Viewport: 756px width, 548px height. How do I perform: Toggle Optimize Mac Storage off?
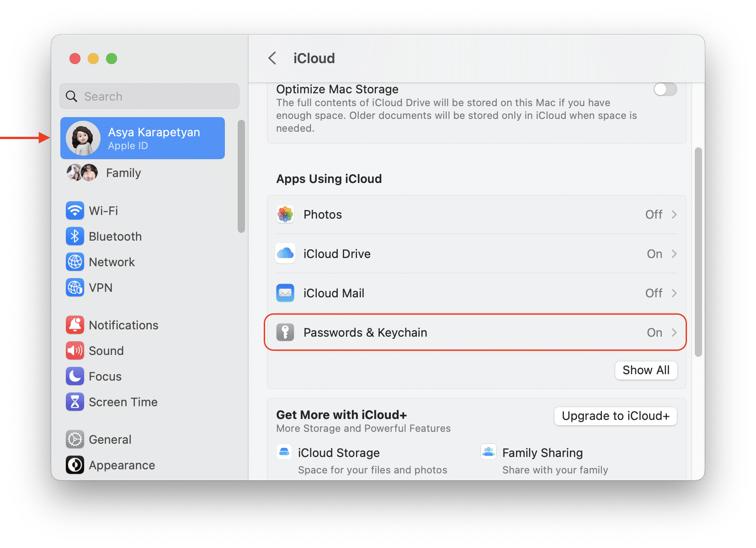pyautogui.click(x=665, y=89)
